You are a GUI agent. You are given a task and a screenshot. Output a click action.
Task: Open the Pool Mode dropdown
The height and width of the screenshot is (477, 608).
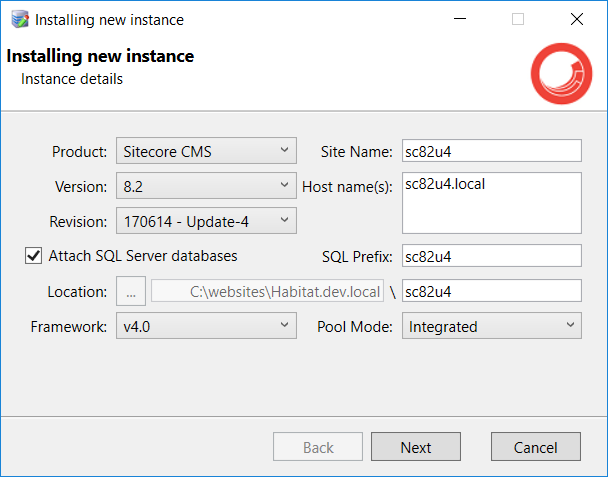492,326
